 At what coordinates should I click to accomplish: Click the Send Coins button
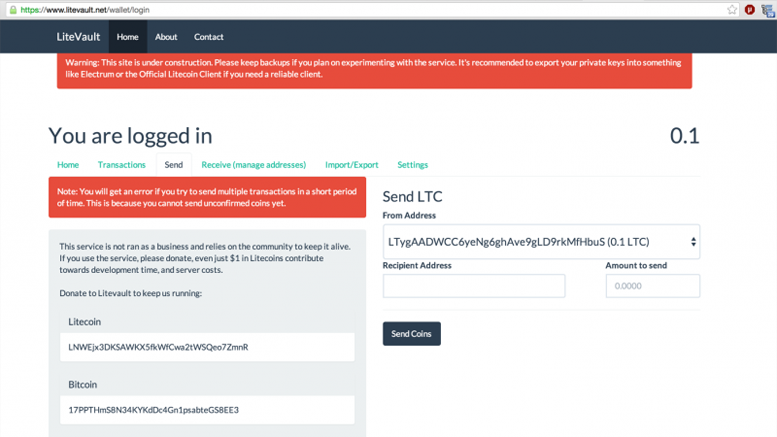click(x=411, y=333)
